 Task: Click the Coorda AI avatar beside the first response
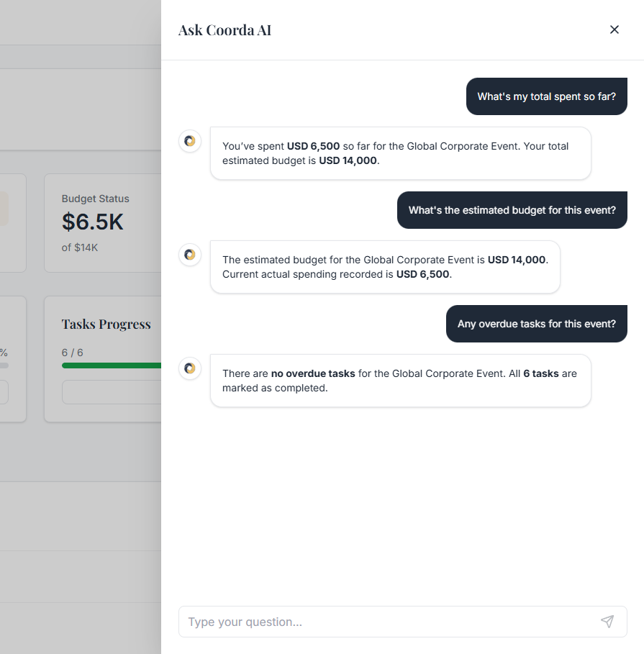coord(189,141)
